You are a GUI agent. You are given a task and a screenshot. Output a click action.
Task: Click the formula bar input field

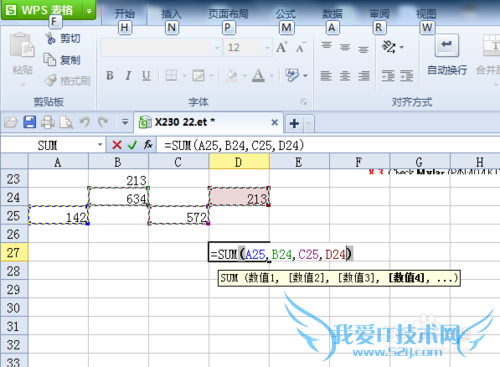point(328,145)
